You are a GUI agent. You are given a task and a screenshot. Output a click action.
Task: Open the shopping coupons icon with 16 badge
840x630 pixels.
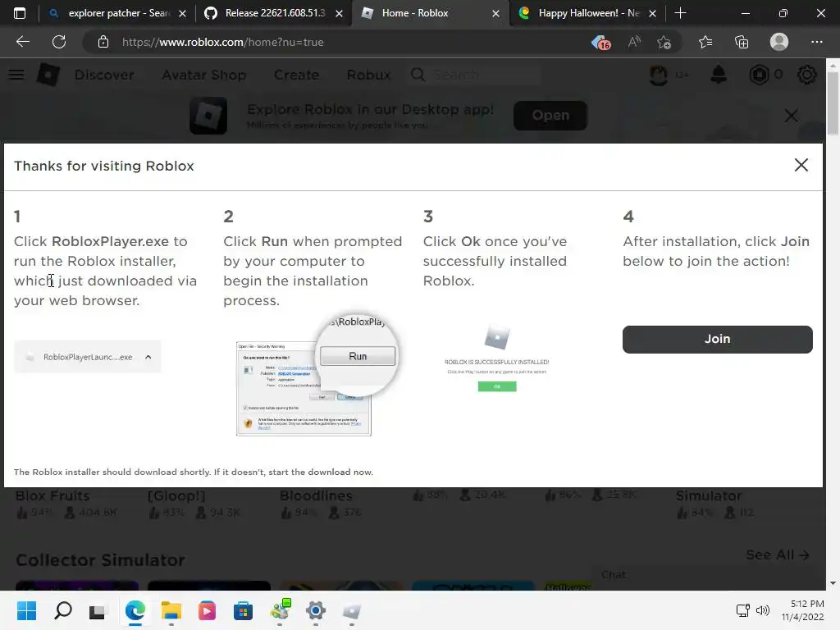click(x=601, y=43)
